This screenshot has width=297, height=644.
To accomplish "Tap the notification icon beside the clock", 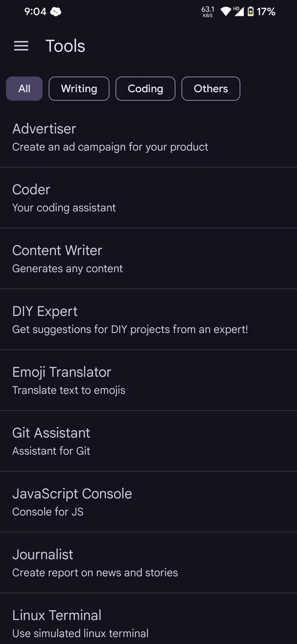I will tap(56, 11).
